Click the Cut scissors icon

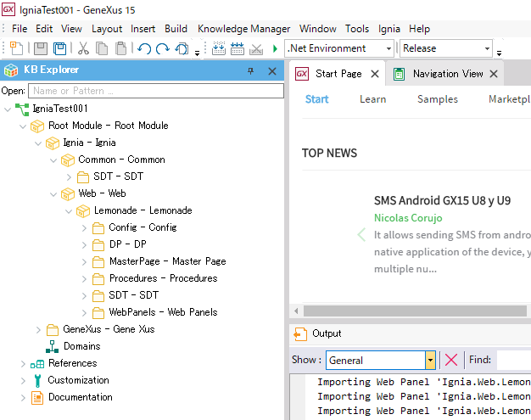click(x=83, y=48)
